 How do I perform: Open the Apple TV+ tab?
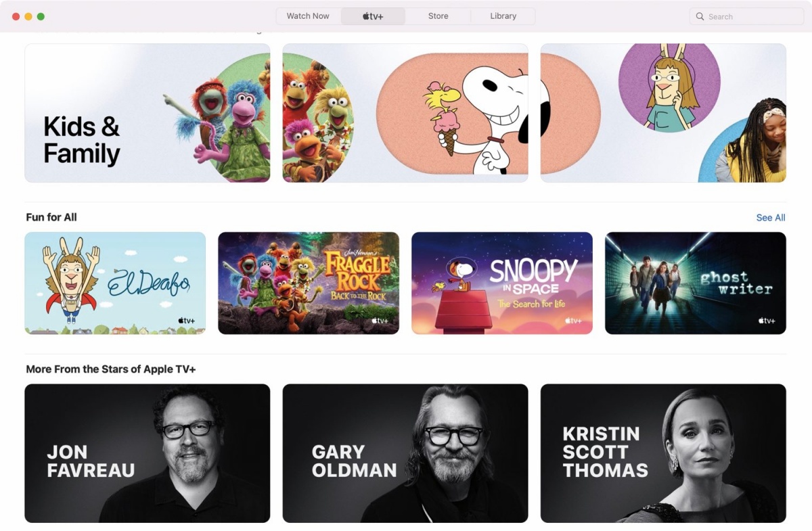tap(373, 16)
